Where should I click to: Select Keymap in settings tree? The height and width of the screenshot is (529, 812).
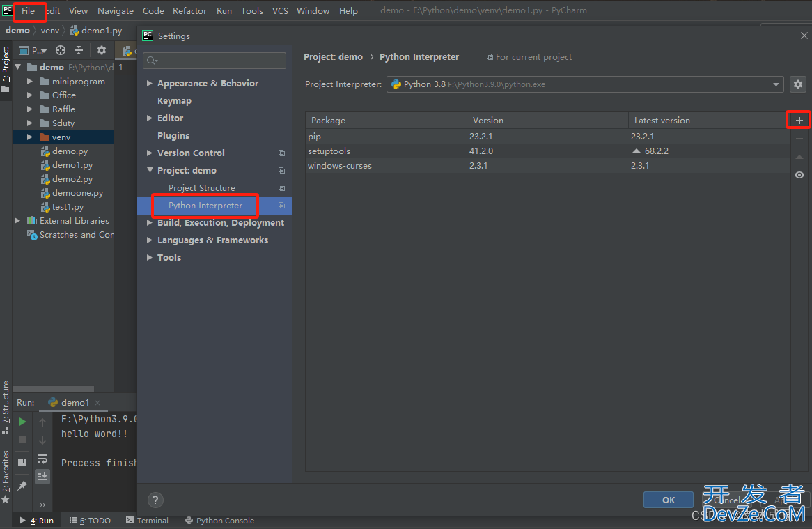click(174, 101)
